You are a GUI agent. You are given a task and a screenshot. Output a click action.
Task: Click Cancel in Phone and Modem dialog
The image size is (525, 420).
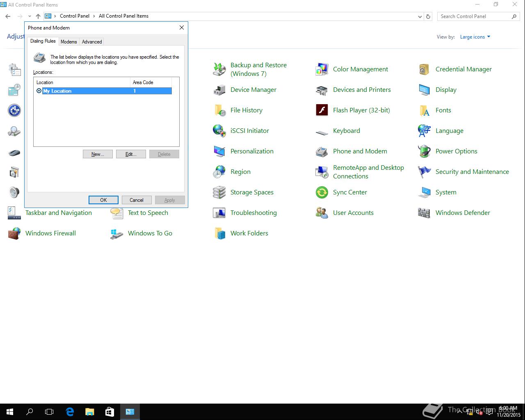pos(137,200)
